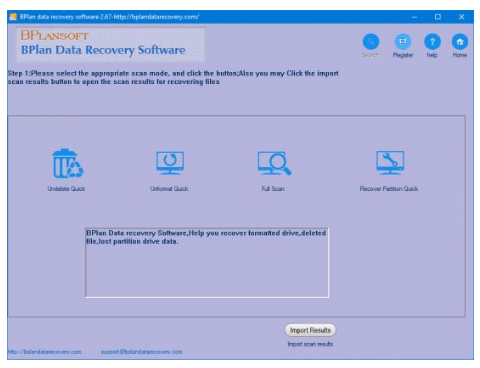Open the Register icon
Image resolution: width=480 pixels, height=368 pixels.
[x=403, y=42]
